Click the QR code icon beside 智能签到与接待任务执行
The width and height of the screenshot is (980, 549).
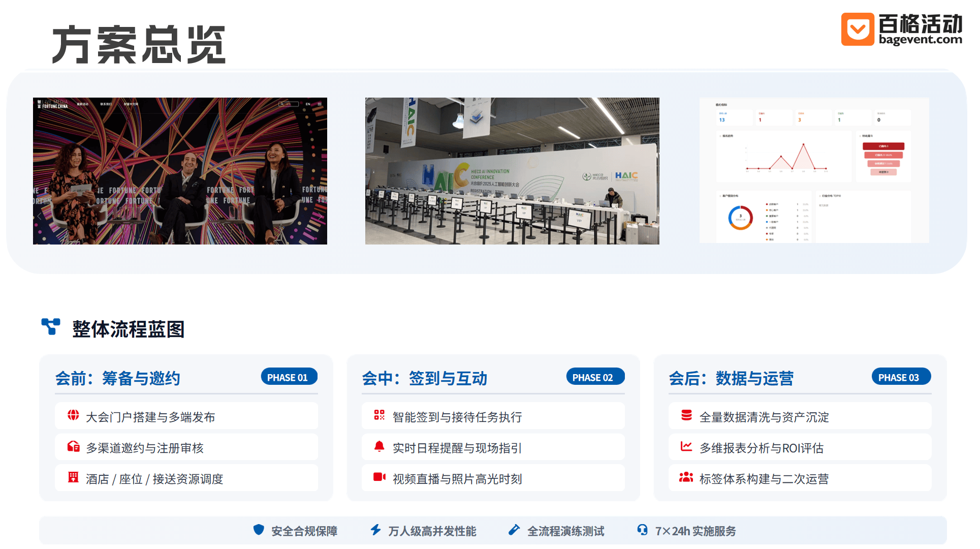tap(380, 415)
